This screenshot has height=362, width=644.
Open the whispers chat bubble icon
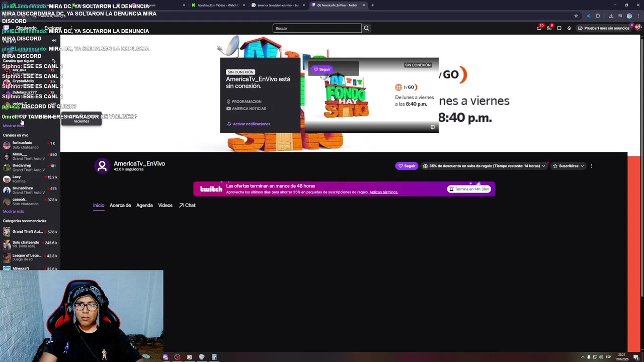click(559, 28)
